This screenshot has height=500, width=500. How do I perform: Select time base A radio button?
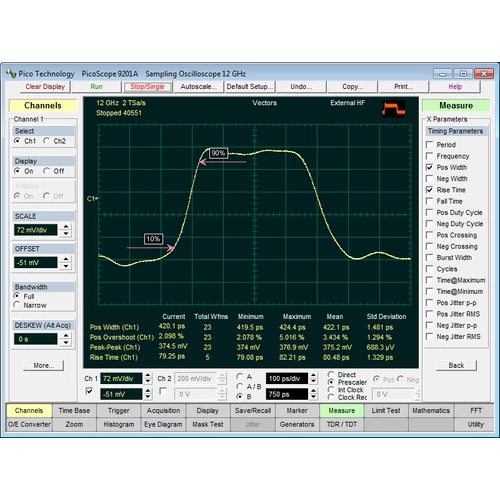(x=239, y=376)
